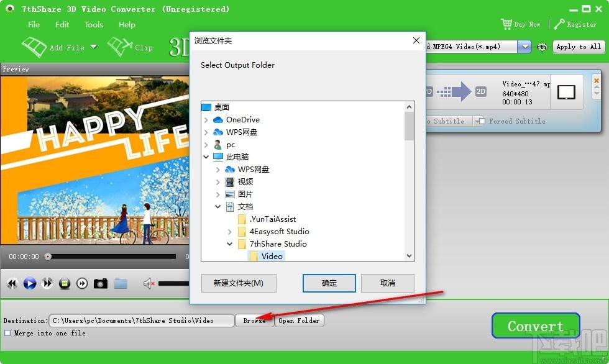Click the Destination path field
This screenshot has width=609, height=364.
pyautogui.click(x=142, y=321)
